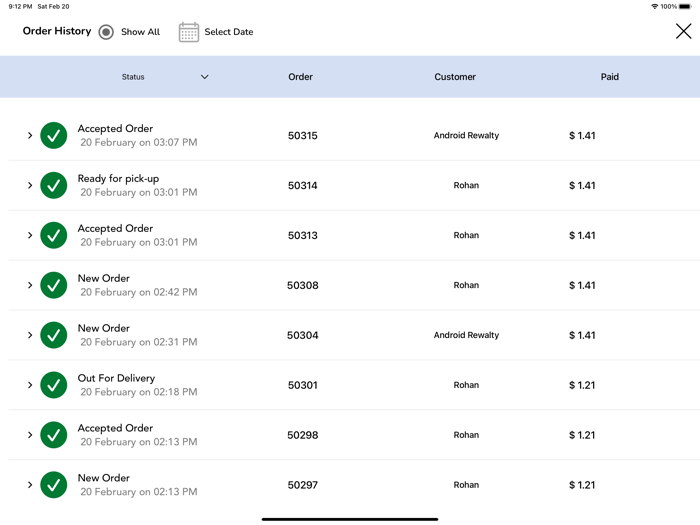Click the Select Date label

tap(229, 32)
